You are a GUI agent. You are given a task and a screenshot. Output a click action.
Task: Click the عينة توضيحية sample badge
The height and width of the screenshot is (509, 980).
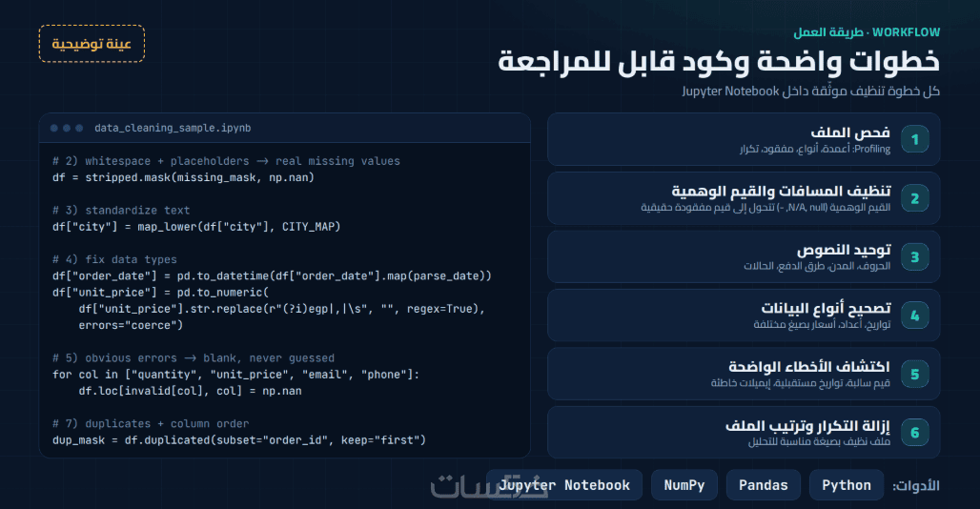(x=92, y=44)
